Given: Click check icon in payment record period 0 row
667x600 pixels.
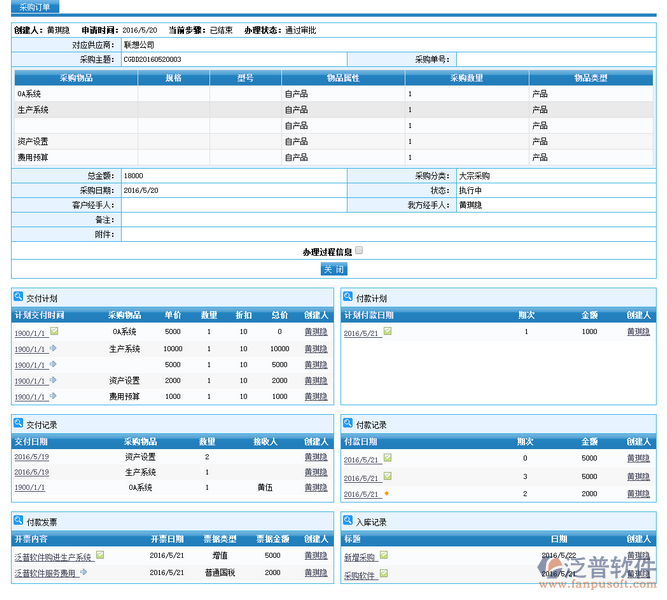Looking at the screenshot, I should [388, 457].
